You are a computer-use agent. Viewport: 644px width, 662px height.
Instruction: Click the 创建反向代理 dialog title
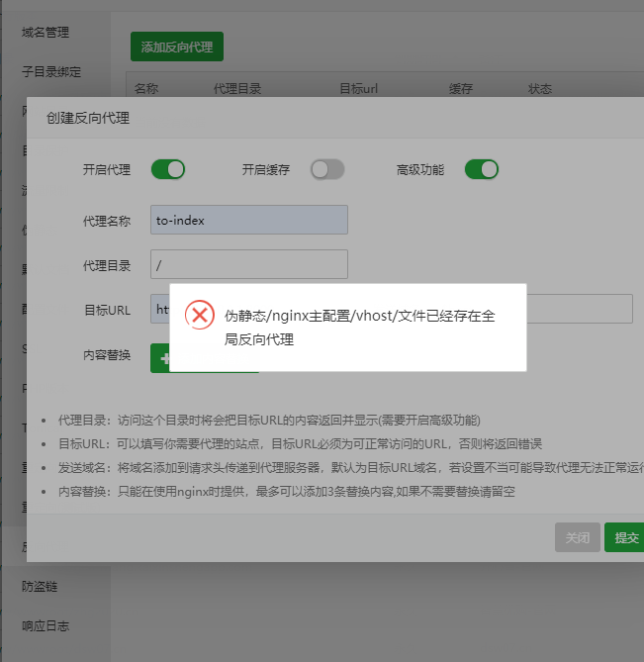[88, 118]
